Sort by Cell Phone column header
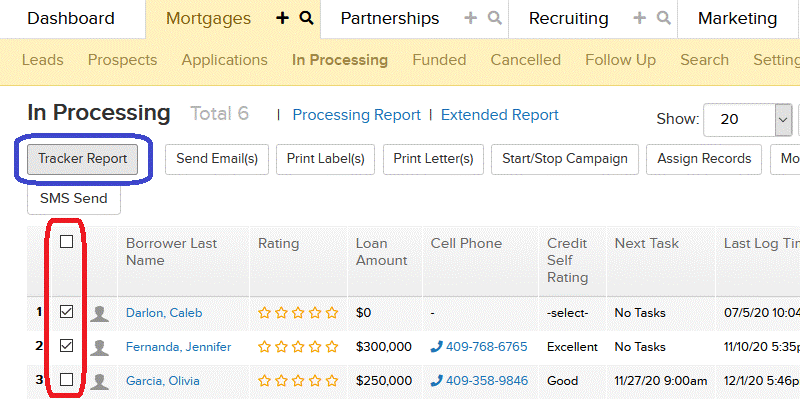The image size is (800, 400). click(x=466, y=243)
